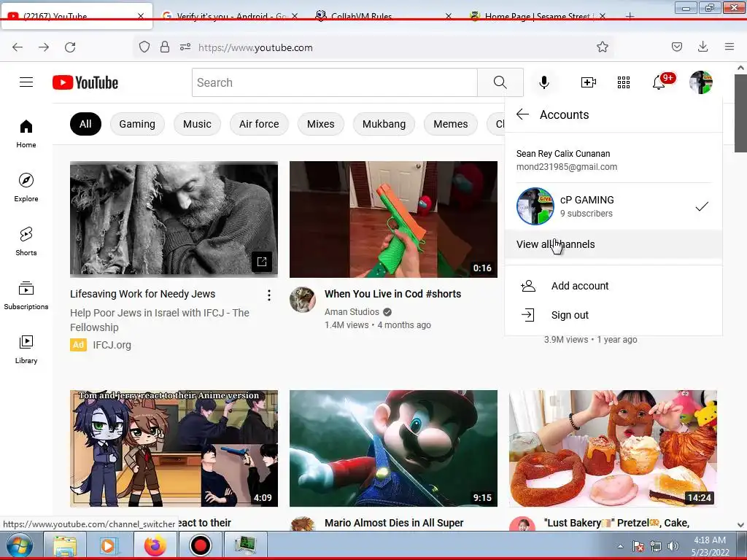Click the YouTube logo
The image size is (747, 560).
(x=85, y=82)
